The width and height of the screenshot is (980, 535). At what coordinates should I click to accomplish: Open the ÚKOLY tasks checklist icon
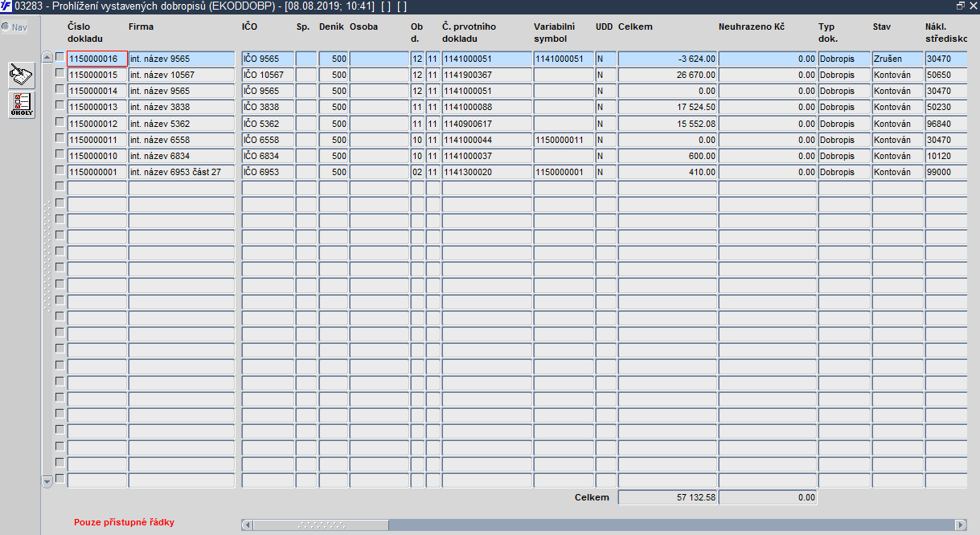pyautogui.click(x=22, y=105)
